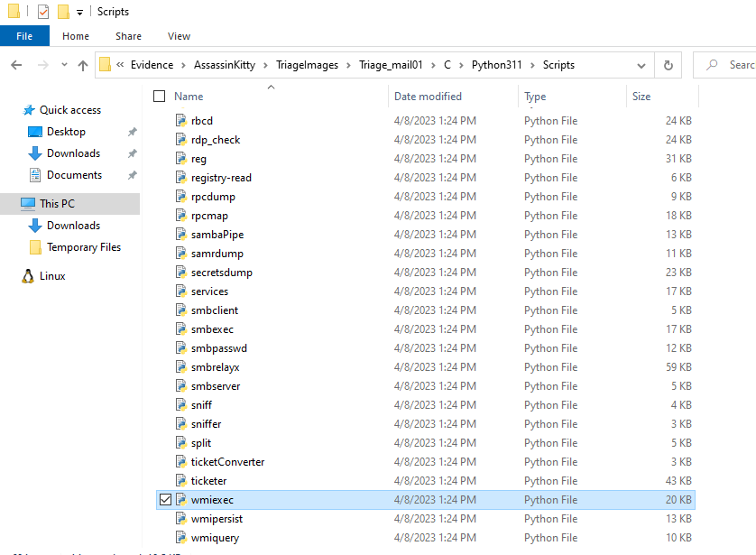Image resolution: width=756 pixels, height=555 pixels.
Task: Open Linux in navigation pane
Action: pos(52,276)
